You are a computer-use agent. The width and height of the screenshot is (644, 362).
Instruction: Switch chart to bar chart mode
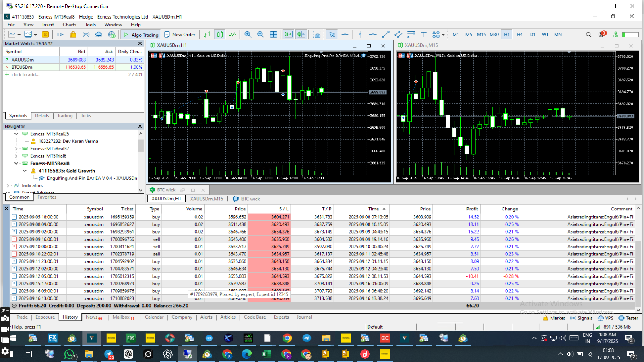click(207, 35)
